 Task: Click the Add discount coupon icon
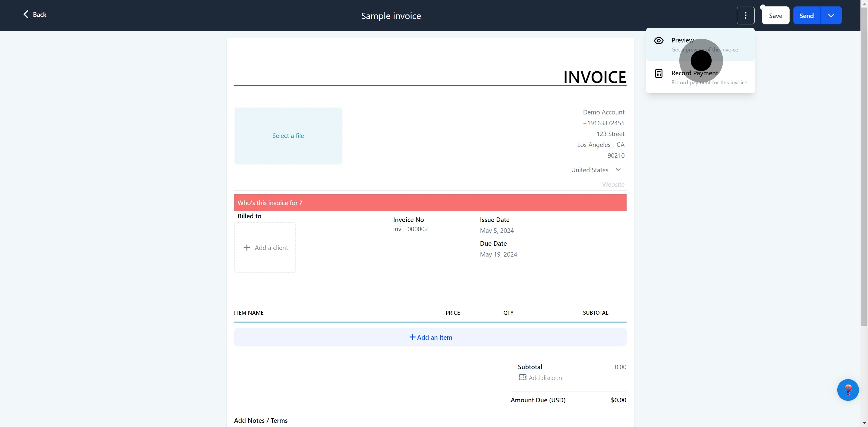click(x=522, y=378)
